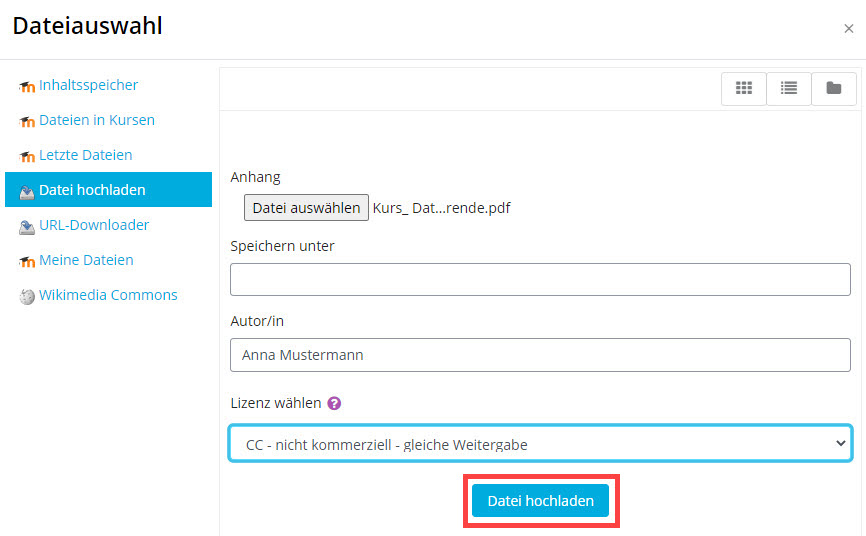This screenshot has width=866, height=536.
Task: Switch to list view with details
Action: point(789,88)
